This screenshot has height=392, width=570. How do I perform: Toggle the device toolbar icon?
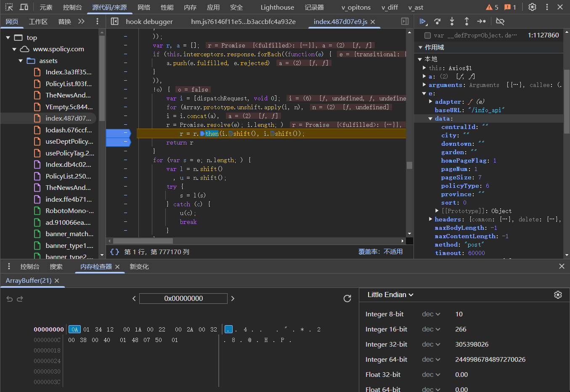tap(24, 7)
